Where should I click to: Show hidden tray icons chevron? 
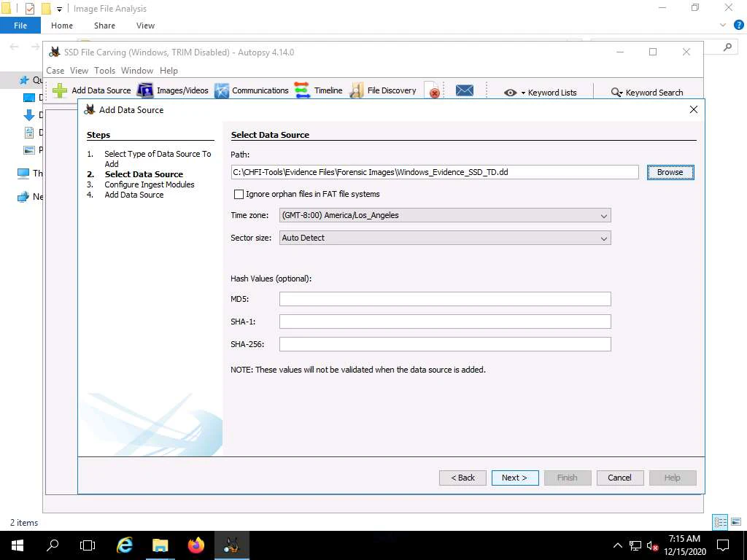617,545
